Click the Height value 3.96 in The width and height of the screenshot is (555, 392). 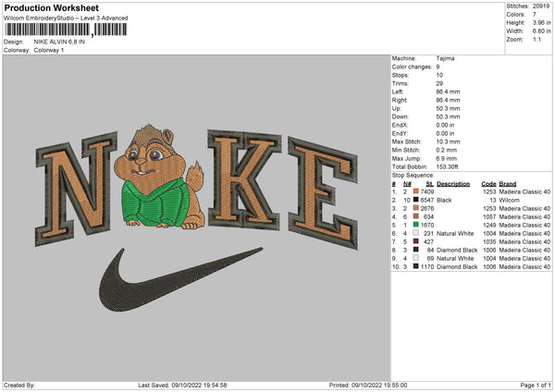pyautogui.click(x=541, y=22)
